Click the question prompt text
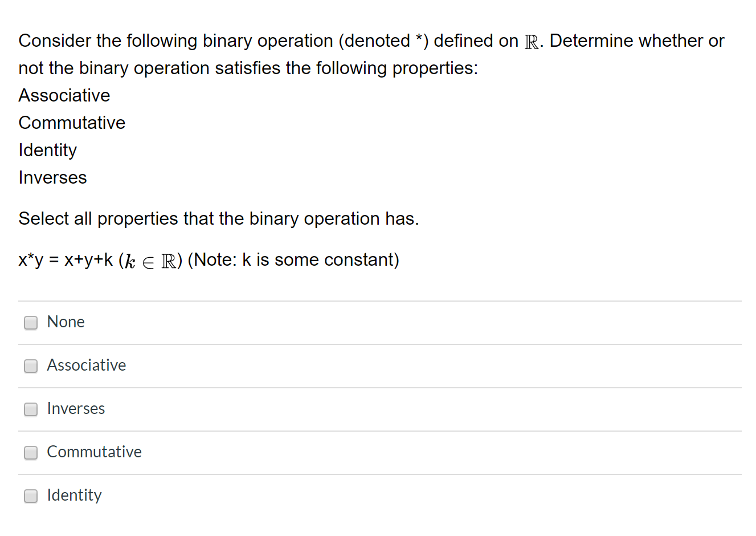The height and width of the screenshot is (536, 756). 370,54
